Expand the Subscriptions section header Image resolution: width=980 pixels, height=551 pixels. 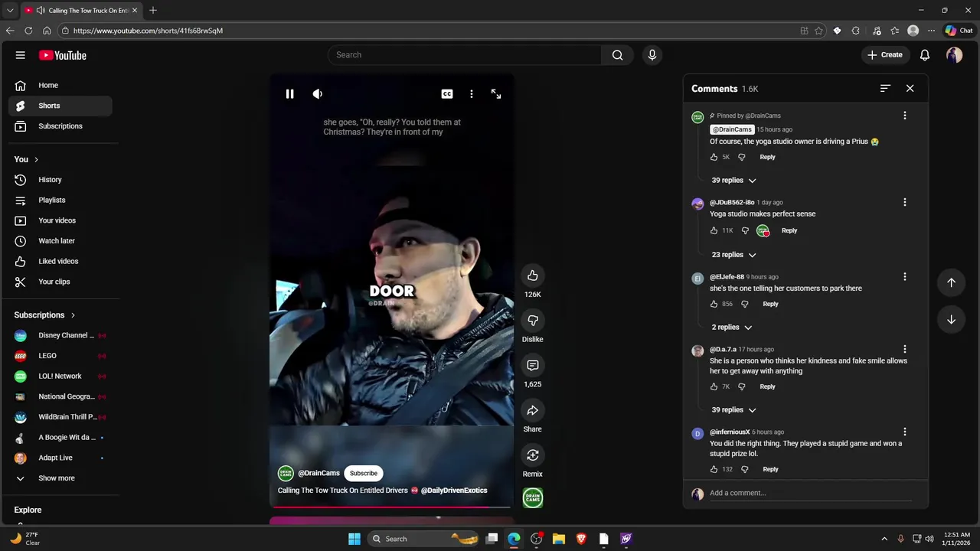tap(45, 315)
